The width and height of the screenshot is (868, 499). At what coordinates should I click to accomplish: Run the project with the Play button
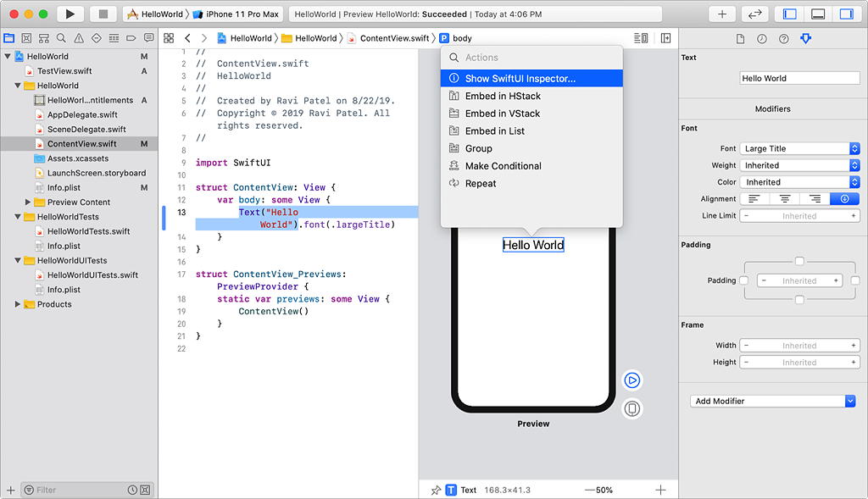tap(70, 14)
